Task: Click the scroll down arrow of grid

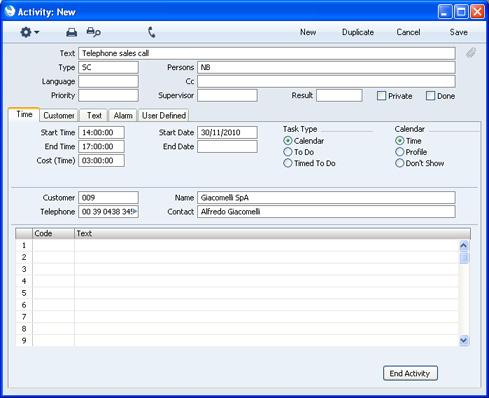Action: click(464, 340)
